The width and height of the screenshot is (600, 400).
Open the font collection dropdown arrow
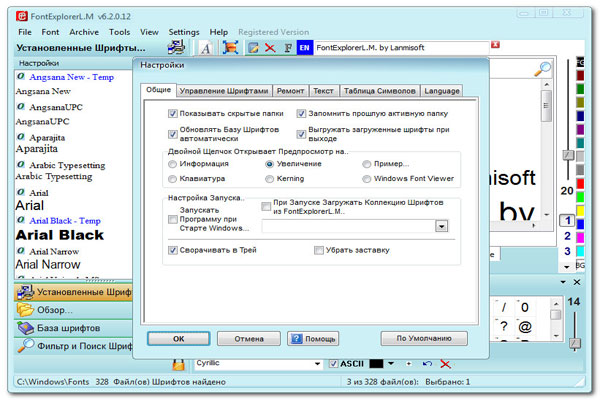pos(441,226)
